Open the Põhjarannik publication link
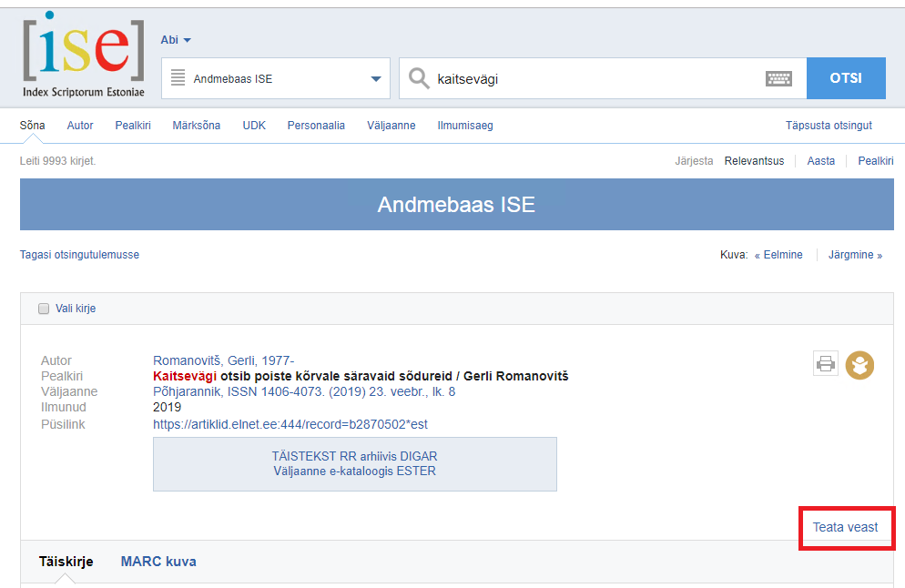This screenshot has width=905, height=588. point(304,391)
